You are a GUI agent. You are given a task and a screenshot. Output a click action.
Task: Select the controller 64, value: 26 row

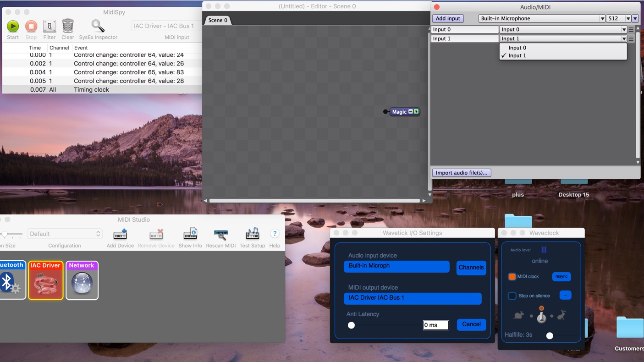[x=102, y=64]
